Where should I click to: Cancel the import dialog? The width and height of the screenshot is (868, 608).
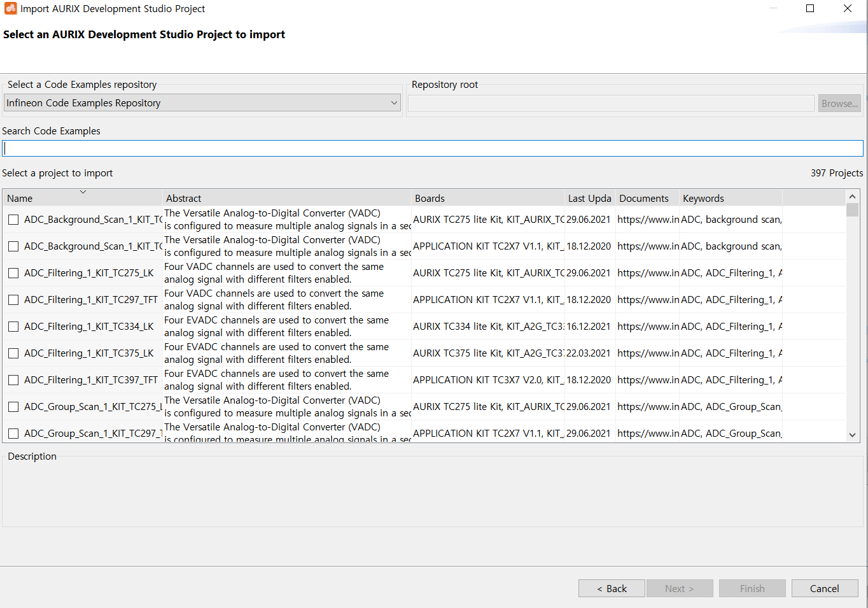click(x=825, y=588)
